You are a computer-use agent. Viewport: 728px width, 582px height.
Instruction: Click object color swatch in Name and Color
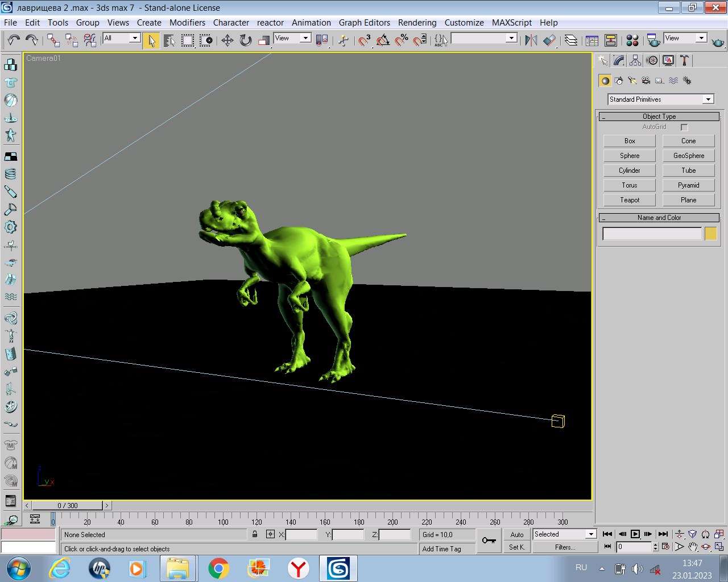tap(710, 234)
